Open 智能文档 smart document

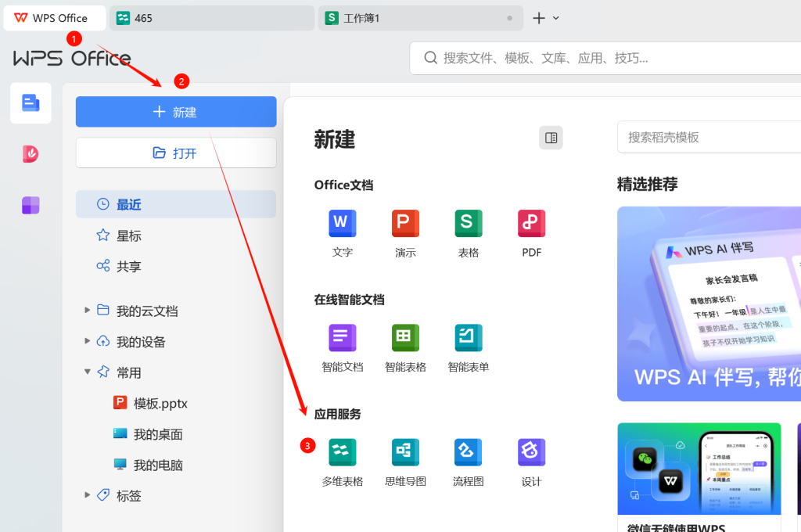pos(343,348)
